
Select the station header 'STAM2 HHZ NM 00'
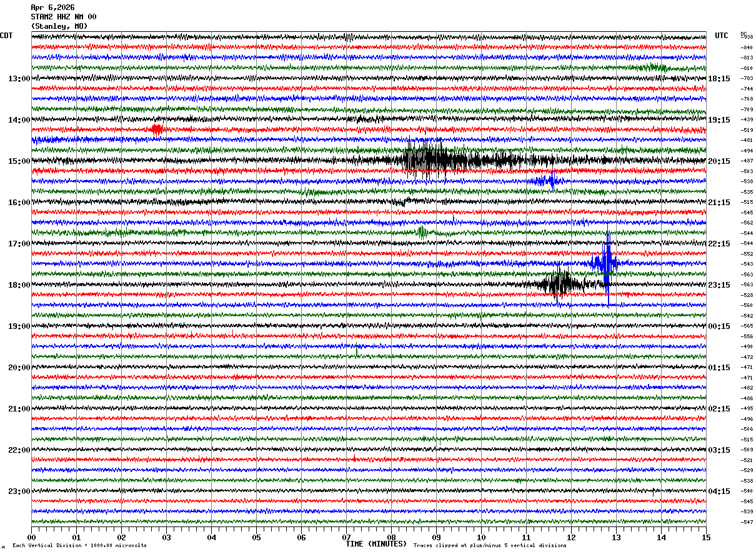(64, 17)
